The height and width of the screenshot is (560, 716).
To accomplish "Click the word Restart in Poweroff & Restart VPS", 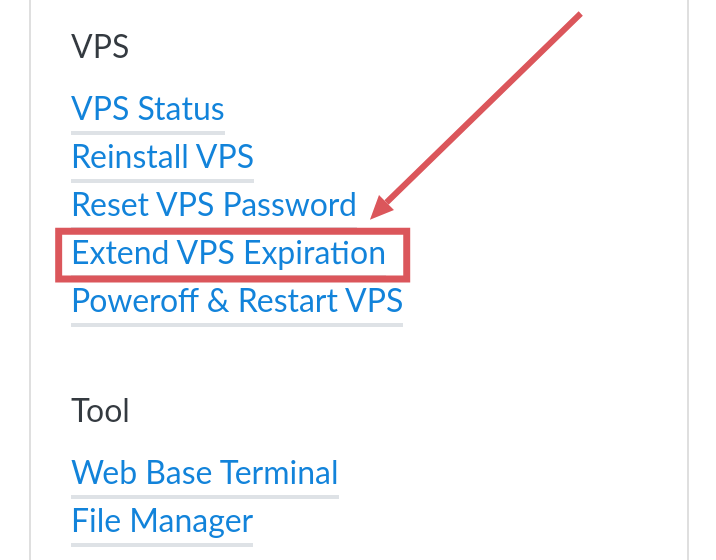I will [287, 301].
